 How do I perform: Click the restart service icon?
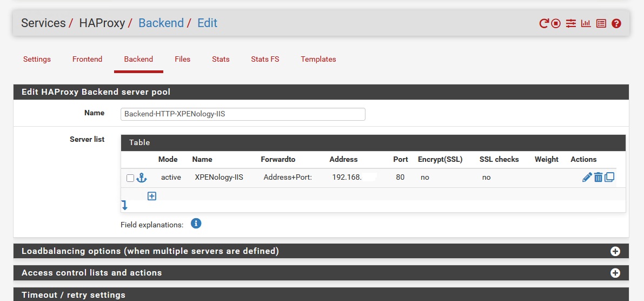point(544,23)
